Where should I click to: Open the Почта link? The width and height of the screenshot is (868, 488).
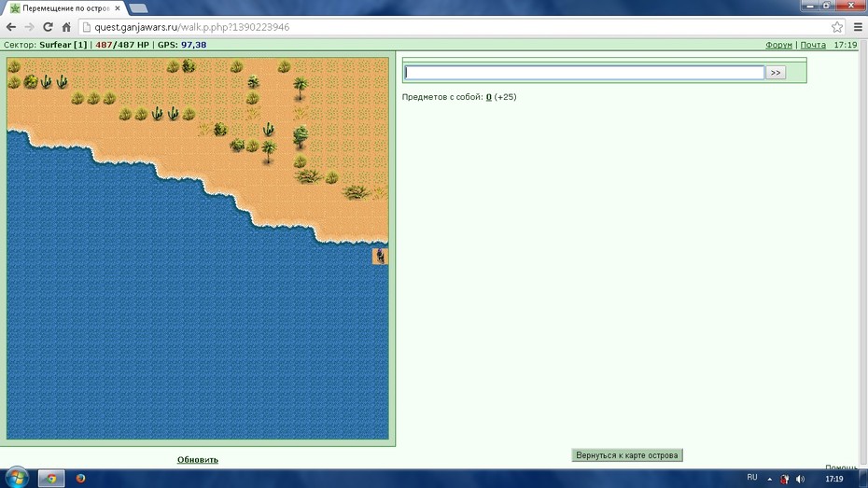click(x=813, y=45)
